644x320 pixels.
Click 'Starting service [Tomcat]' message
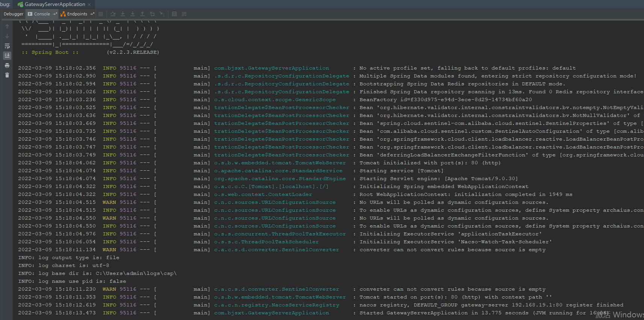coord(402,171)
